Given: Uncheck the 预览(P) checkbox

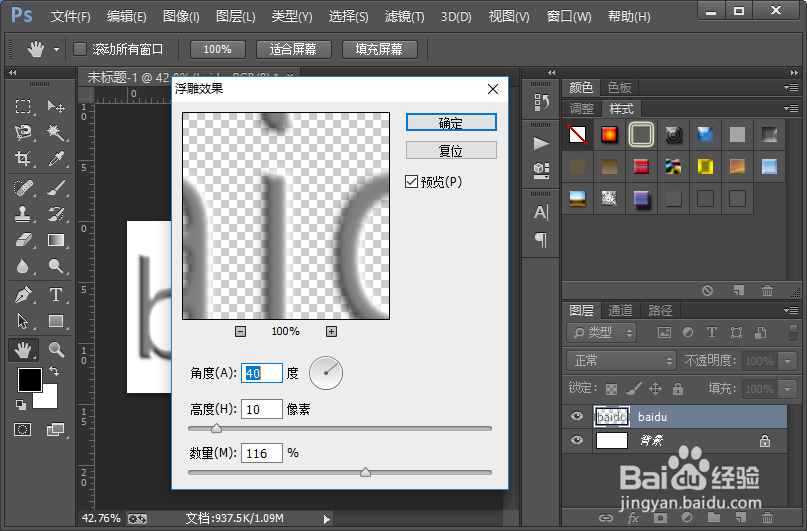Looking at the screenshot, I should [411, 182].
